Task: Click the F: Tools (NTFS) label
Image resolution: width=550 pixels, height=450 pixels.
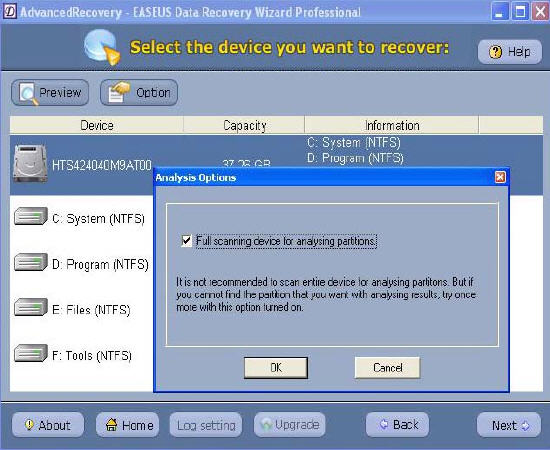Action: 92,356
